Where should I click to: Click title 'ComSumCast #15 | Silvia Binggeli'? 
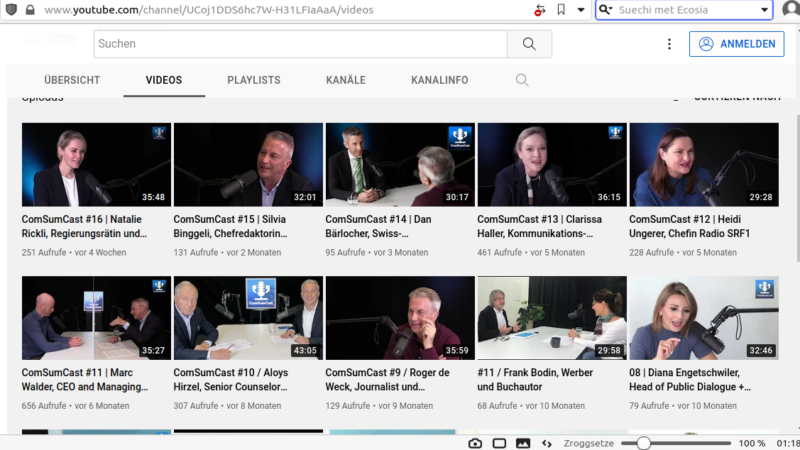pyautogui.click(x=230, y=226)
